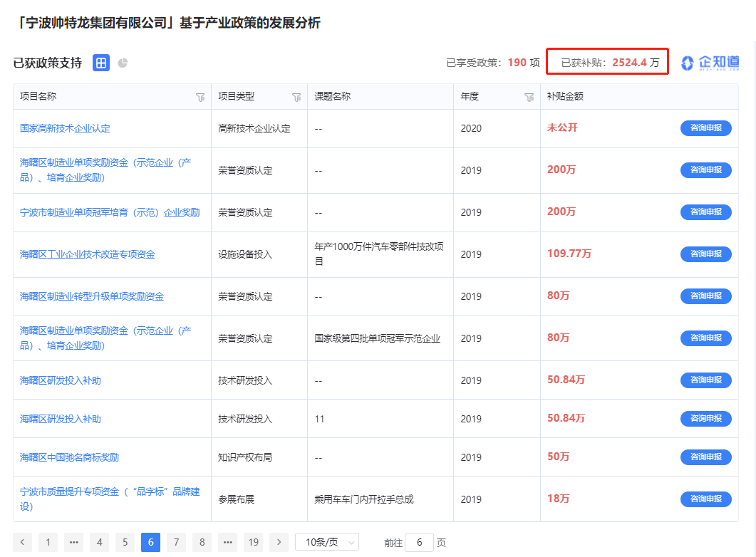Image resolution: width=756 pixels, height=557 pixels.
Task: Click 咨询申报 for 宁波市制造业单项冠军培育 row
Action: (706, 212)
